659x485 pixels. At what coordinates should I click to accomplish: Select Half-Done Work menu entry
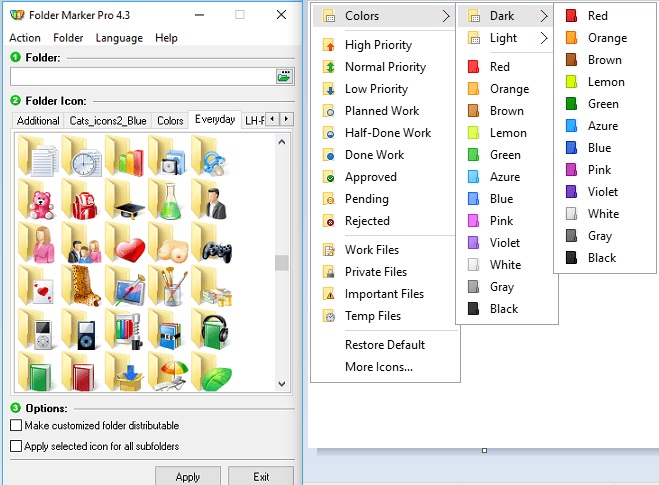(384, 133)
